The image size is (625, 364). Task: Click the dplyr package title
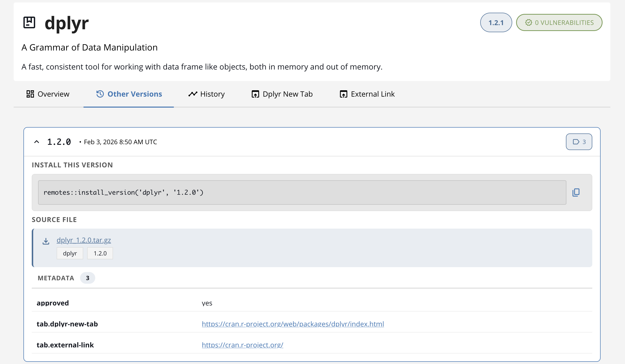pyautogui.click(x=66, y=23)
